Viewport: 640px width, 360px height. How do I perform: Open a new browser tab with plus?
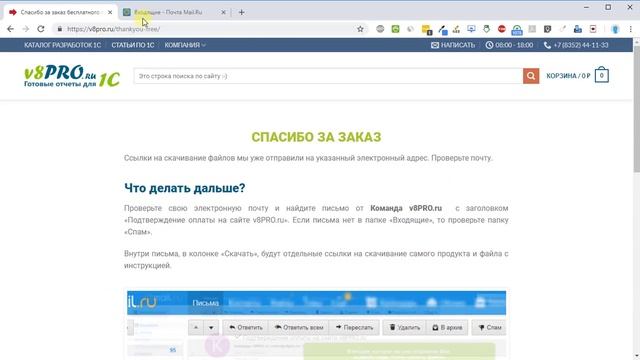(241, 12)
